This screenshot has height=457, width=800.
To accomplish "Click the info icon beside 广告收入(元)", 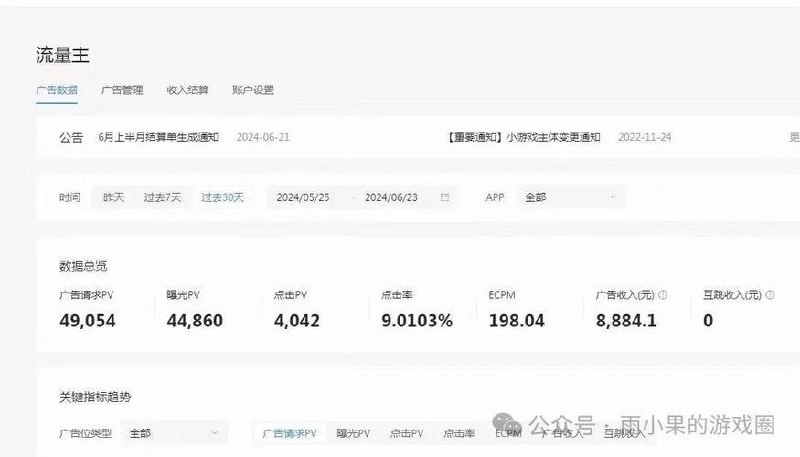I will point(663,295).
